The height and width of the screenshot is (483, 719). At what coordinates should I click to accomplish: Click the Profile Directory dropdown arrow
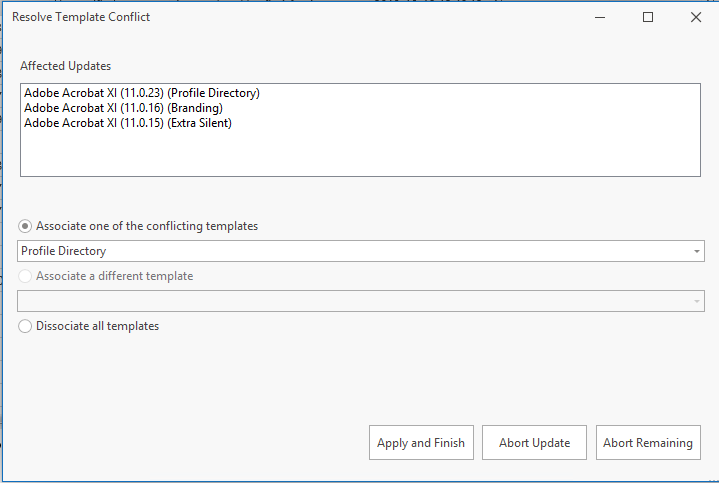pyautogui.click(x=697, y=251)
